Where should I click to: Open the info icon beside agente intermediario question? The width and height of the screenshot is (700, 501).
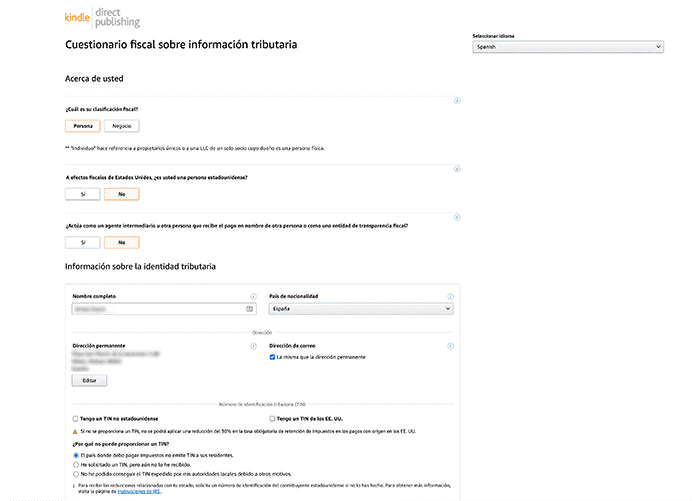(x=457, y=217)
